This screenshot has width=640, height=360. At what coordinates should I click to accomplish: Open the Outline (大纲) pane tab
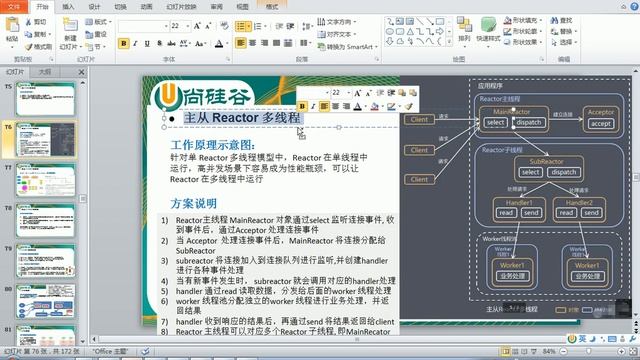coord(45,72)
